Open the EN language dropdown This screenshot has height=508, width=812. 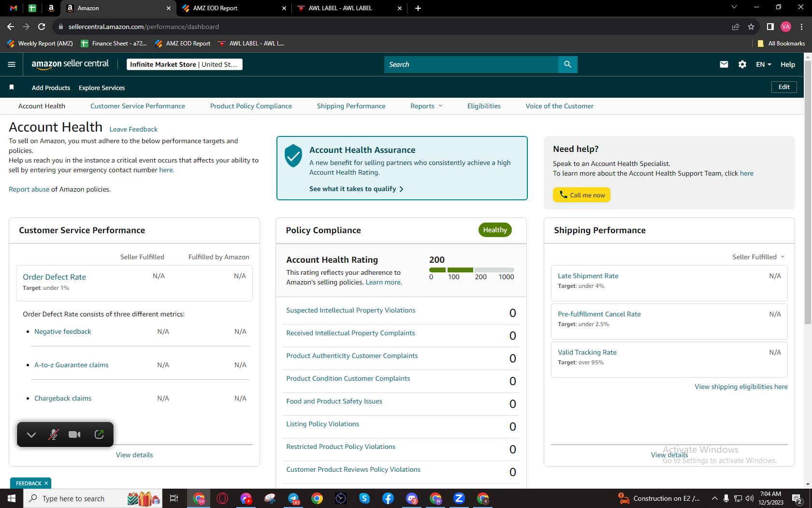764,64
